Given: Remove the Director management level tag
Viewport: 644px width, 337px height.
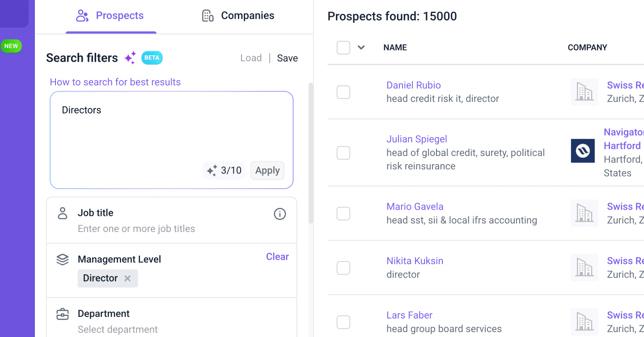Looking at the screenshot, I should pyautogui.click(x=127, y=278).
